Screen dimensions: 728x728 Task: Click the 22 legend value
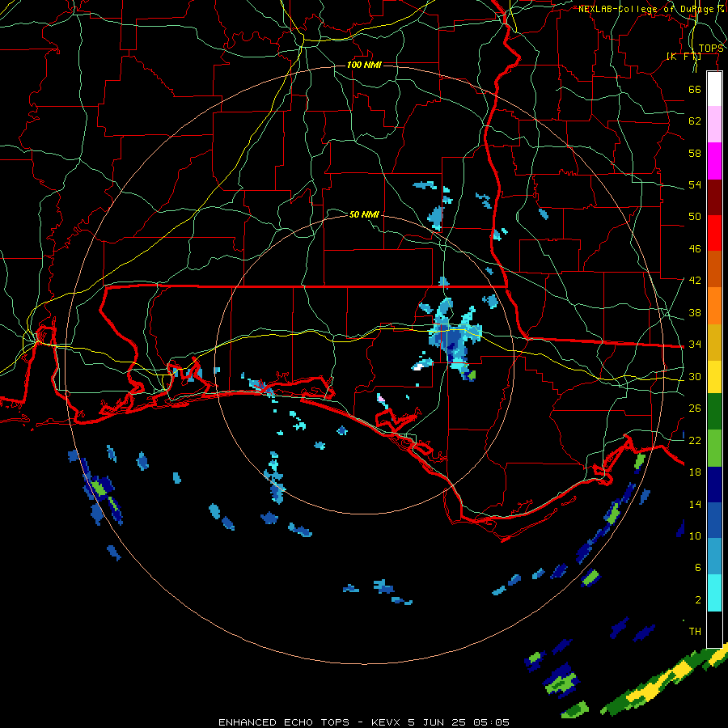(695, 440)
